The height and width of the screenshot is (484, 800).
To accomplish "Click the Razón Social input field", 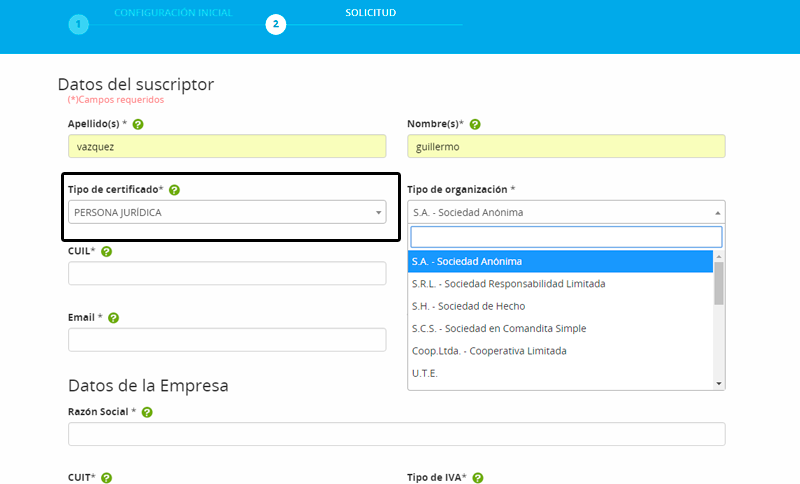I will [x=396, y=434].
